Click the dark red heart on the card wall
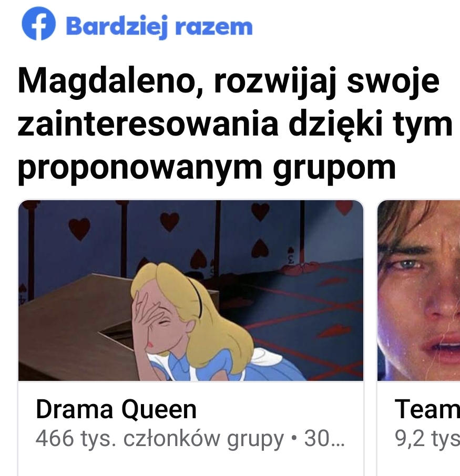Image resolution: width=460 pixels, height=476 pixels. (x=79, y=229)
